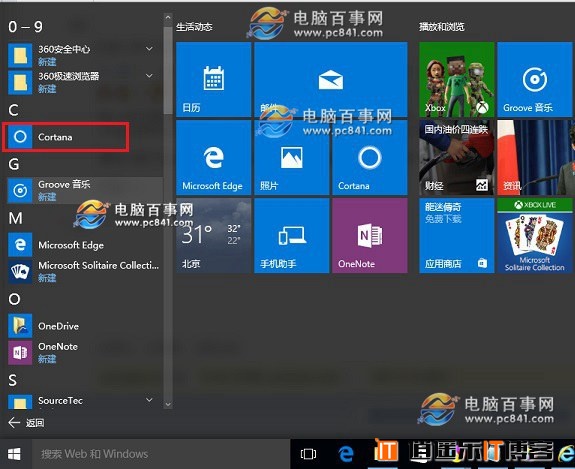The height and width of the screenshot is (469, 575).
Task: Open the OneNote purple tile
Action: pos(370,236)
